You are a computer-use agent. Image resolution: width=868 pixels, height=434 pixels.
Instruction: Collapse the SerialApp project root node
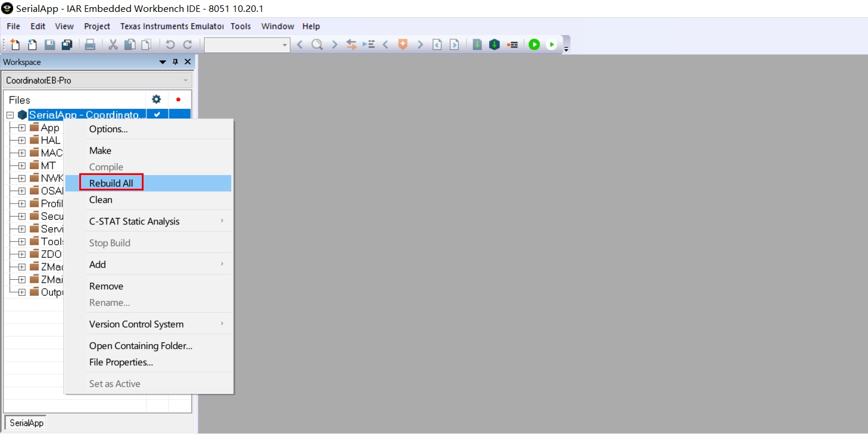coord(10,115)
